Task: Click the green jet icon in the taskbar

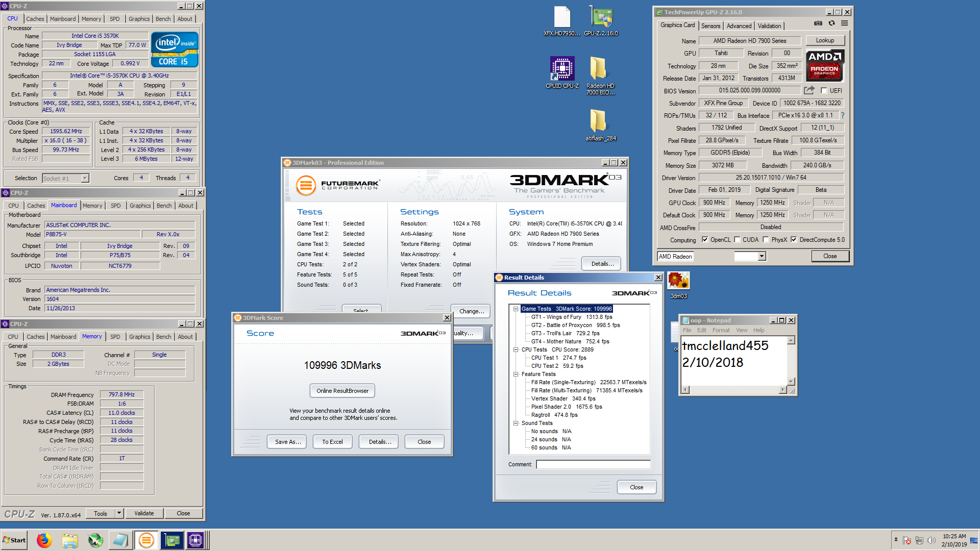Action: (x=95, y=540)
